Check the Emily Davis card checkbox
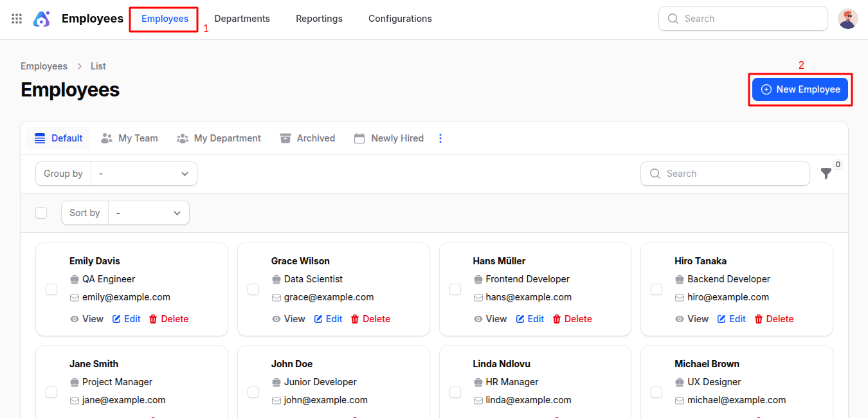The width and height of the screenshot is (868, 418). coord(51,289)
